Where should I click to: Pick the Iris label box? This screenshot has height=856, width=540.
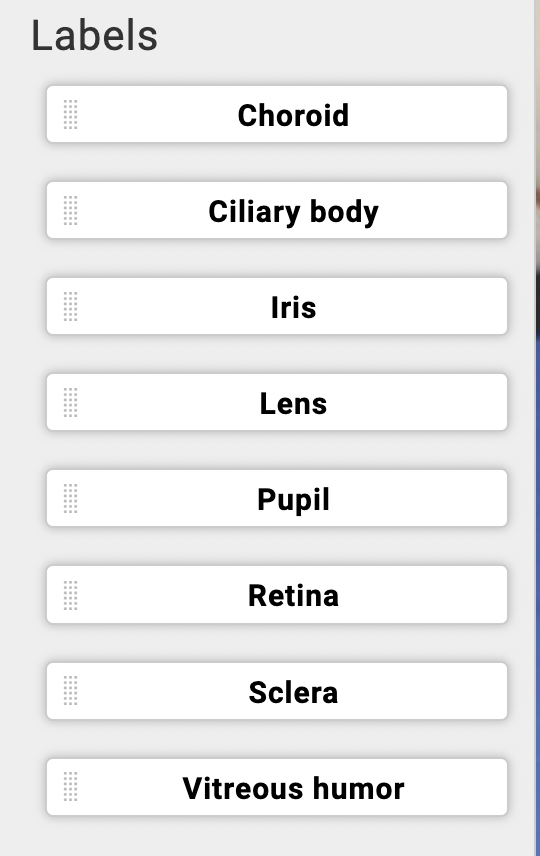pyautogui.click(x=277, y=306)
